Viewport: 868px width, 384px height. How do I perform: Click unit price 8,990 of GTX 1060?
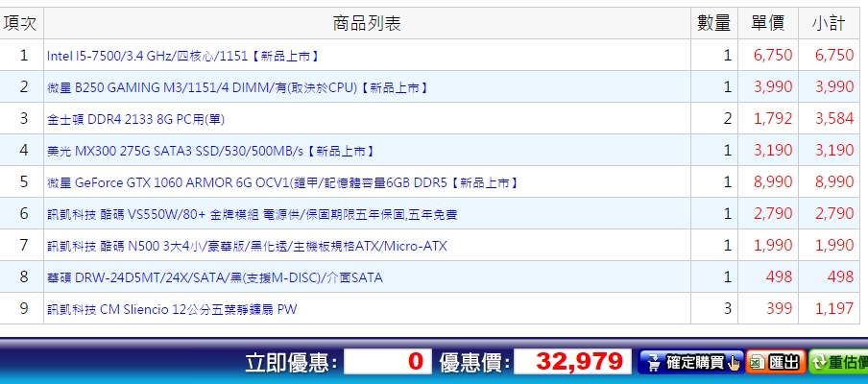coord(773,182)
